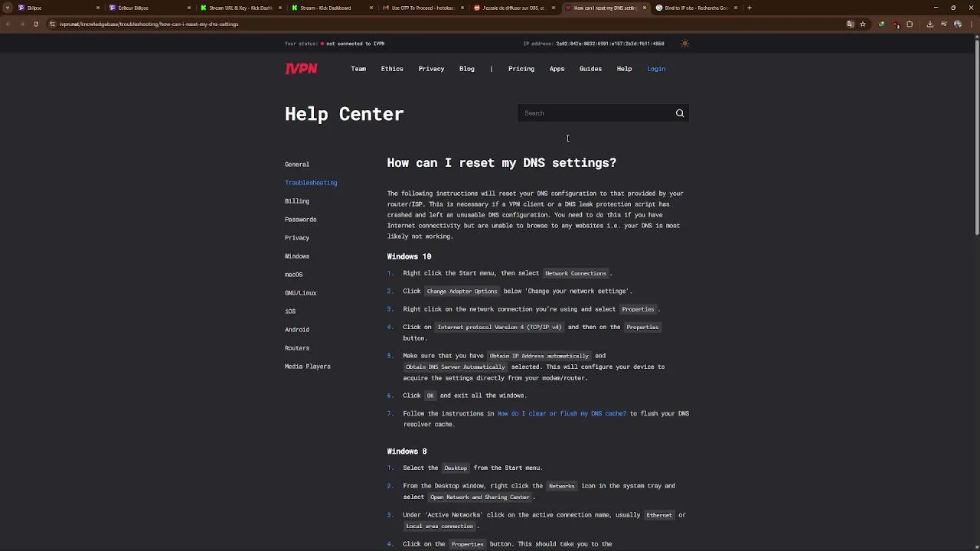
Task: Open the Blog nav link
Action: (466, 69)
